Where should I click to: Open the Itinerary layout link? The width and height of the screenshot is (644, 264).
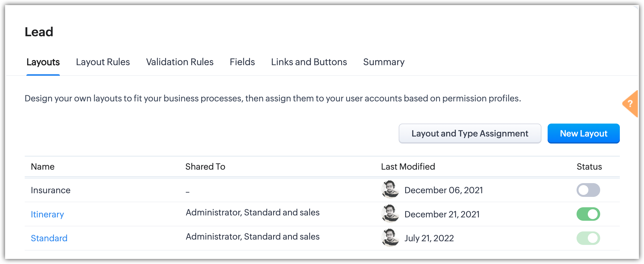pos(47,214)
